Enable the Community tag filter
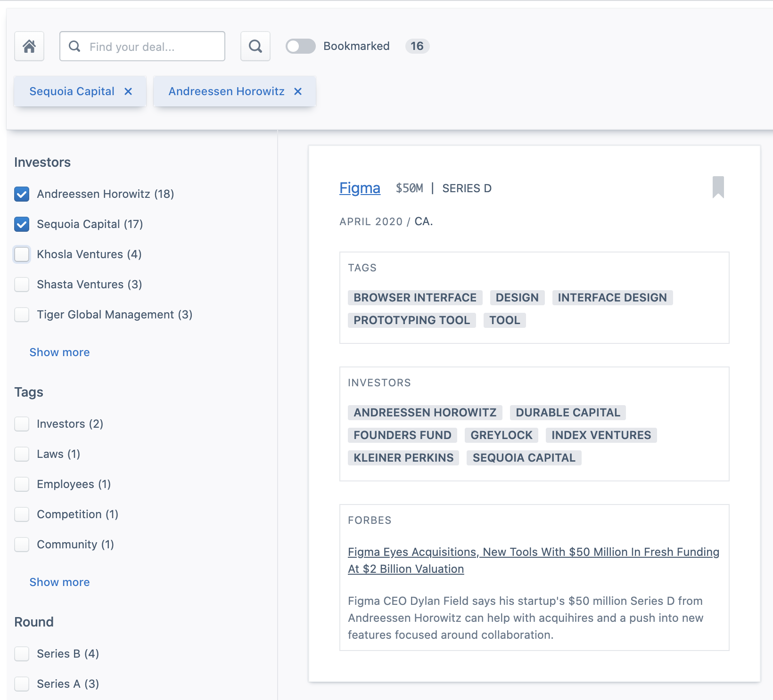Screen dimensions: 773x700 coord(22,545)
